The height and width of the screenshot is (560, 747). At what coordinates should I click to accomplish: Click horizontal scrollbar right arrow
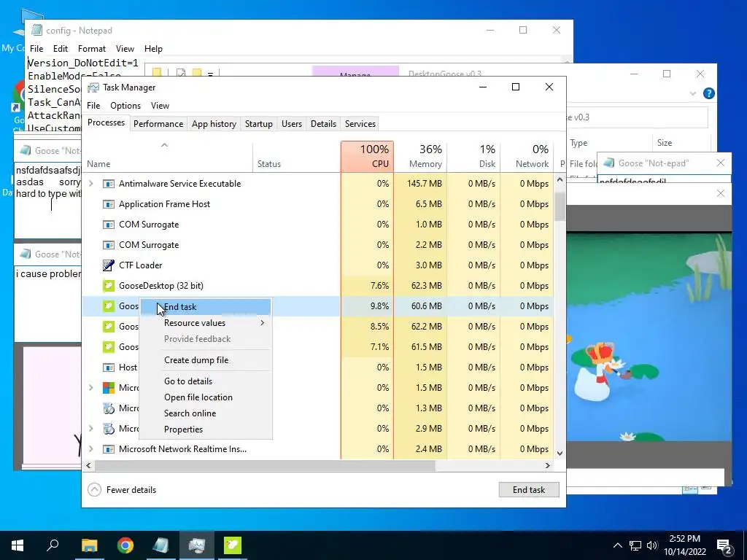[548, 466]
